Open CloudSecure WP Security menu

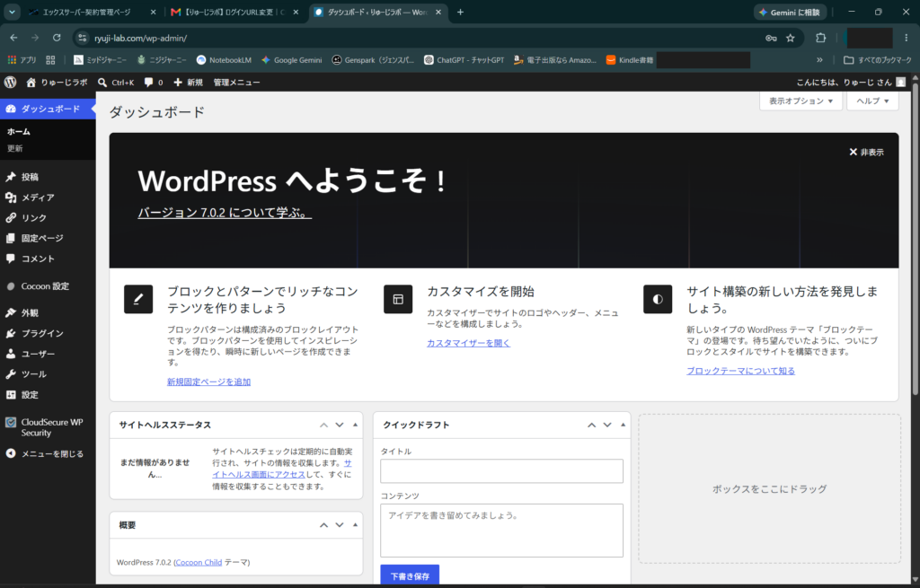click(x=48, y=427)
